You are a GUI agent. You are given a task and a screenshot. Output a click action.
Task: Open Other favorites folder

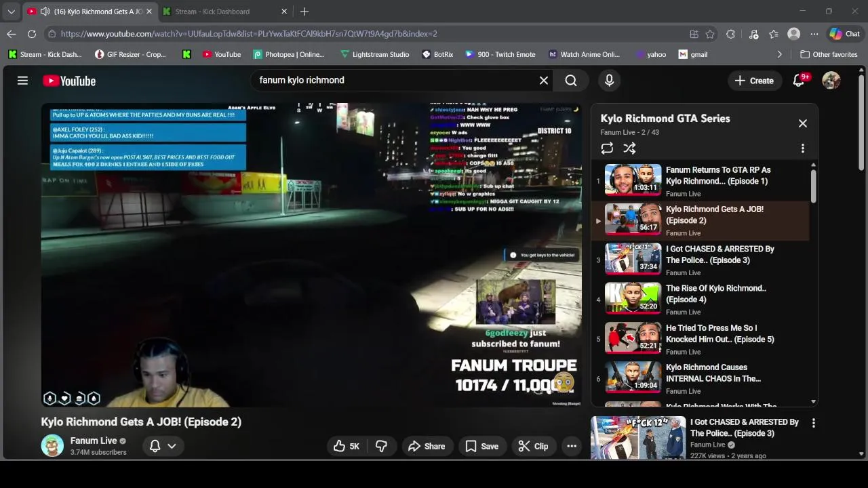pos(829,54)
